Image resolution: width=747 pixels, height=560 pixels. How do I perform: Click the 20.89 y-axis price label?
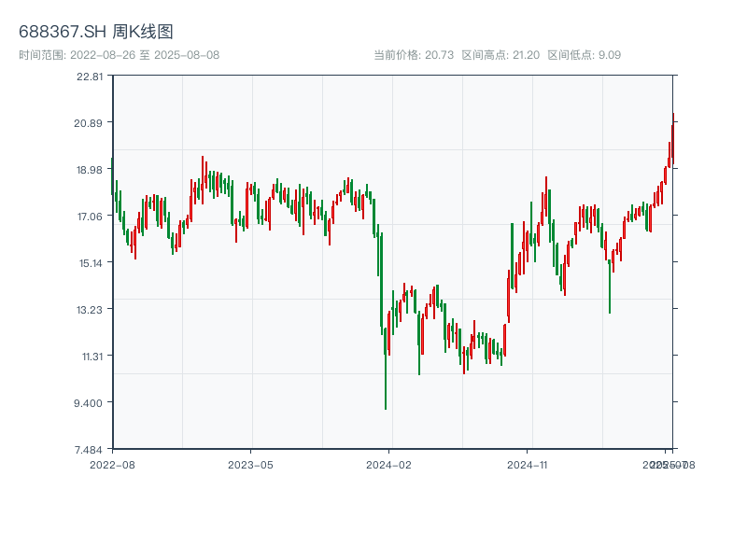pyautogui.click(x=91, y=123)
